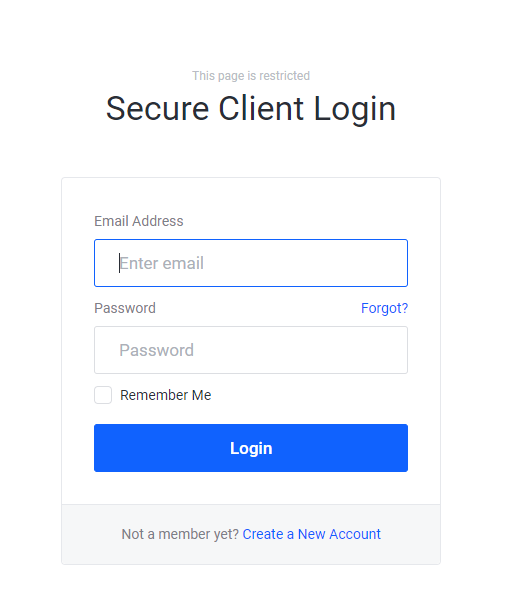Click the gray footer area of login card
Image resolution: width=508 pixels, height=612 pixels.
(x=251, y=534)
